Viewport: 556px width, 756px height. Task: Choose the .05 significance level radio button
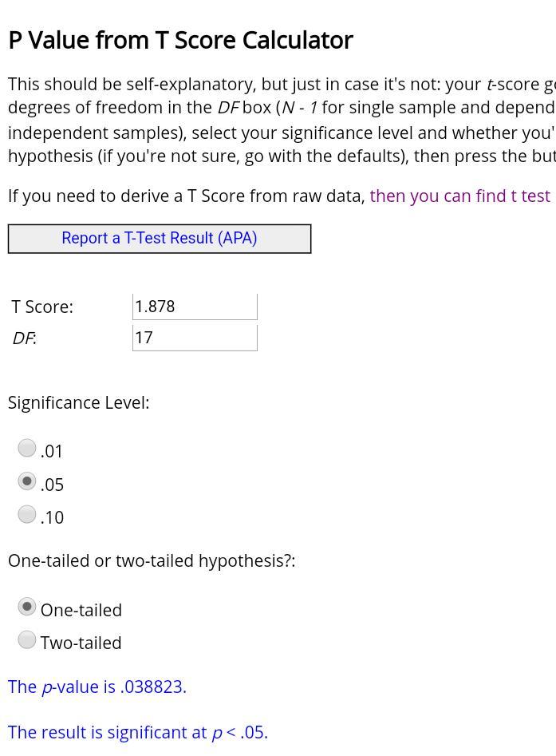tap(27, 481)
